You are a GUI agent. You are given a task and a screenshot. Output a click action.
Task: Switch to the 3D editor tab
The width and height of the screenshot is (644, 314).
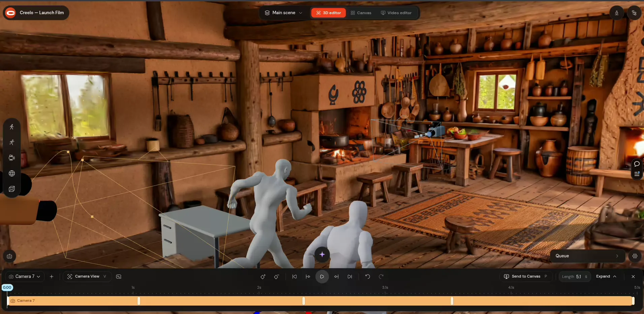click(329, 13)
